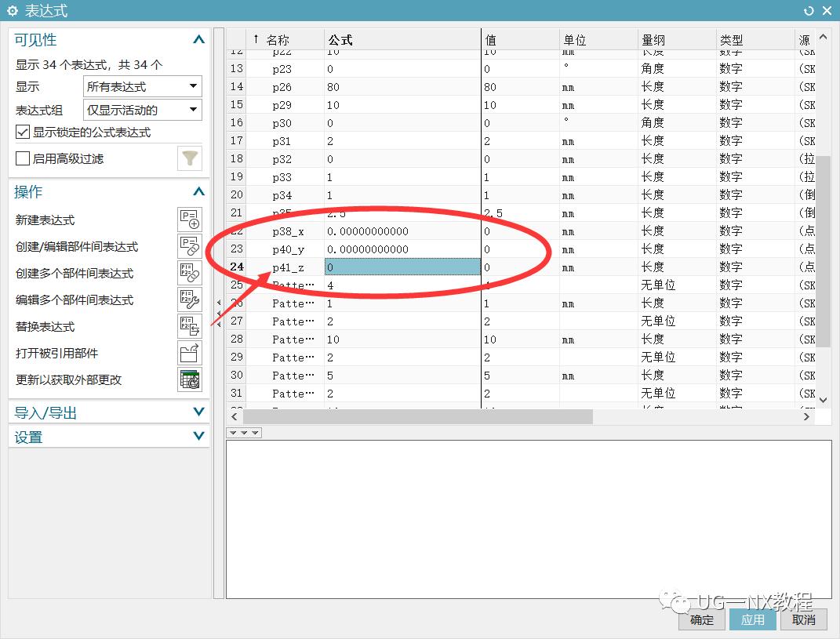The height and width of the screenshot is (639, 840).
Task: Open the 表达式组 dropdown (仅显示活动的)
Action: pyautogui.click(x=143, y=110)
